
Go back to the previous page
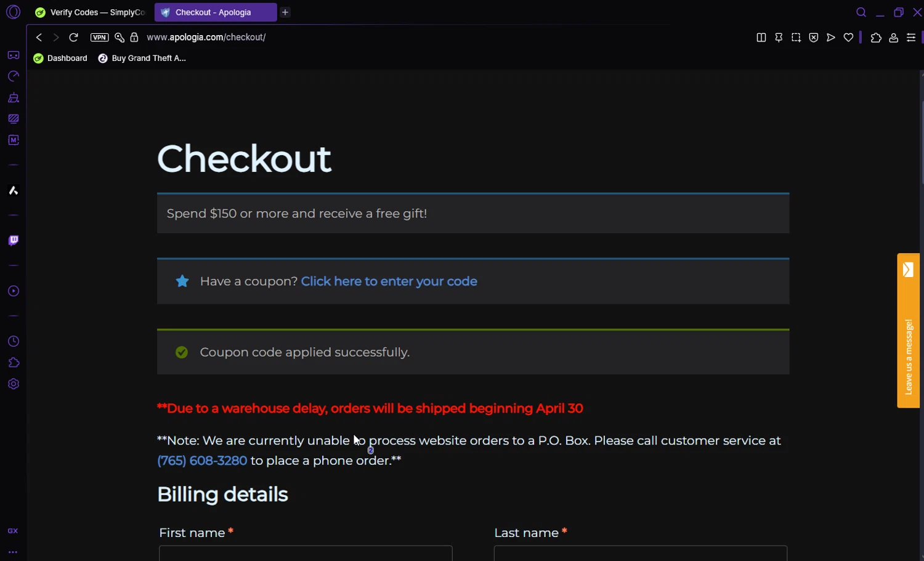[x=39, y=38]
